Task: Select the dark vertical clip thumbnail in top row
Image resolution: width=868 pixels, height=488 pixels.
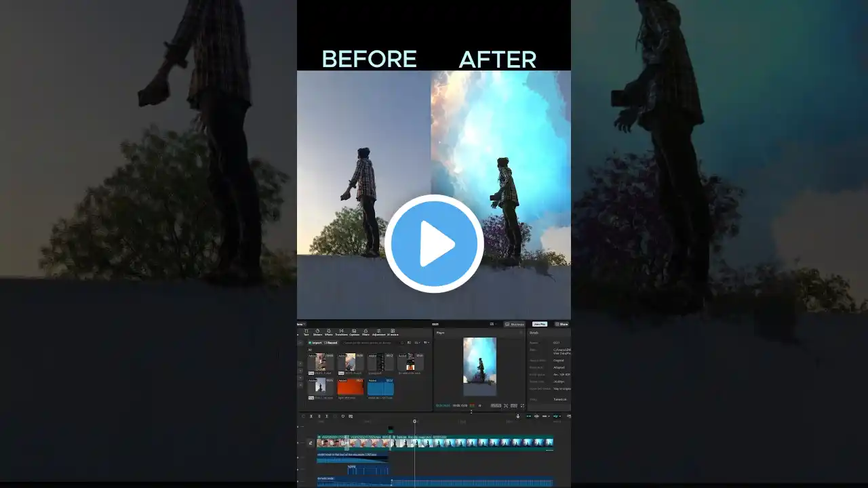Action: tap(380, 362)
